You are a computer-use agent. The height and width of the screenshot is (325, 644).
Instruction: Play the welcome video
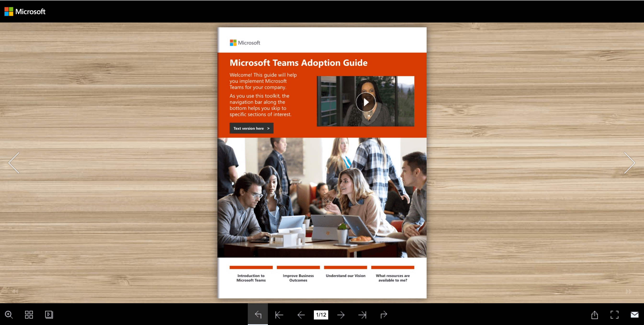point(366,102)
